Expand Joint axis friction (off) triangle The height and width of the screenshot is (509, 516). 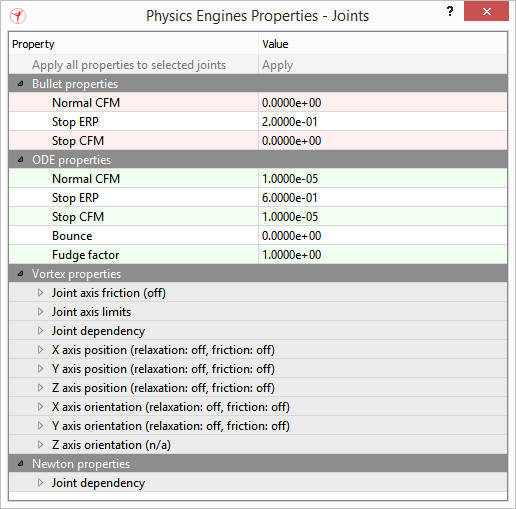[40, 293]
